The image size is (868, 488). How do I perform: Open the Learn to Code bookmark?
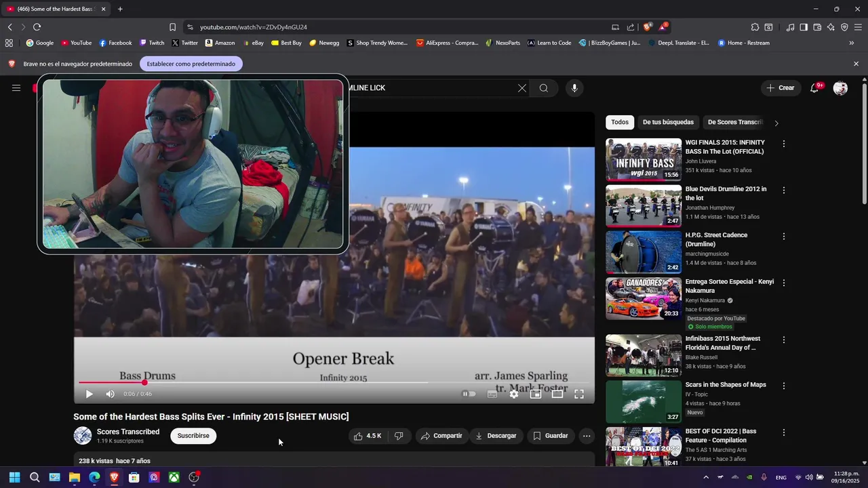point(549,43)
